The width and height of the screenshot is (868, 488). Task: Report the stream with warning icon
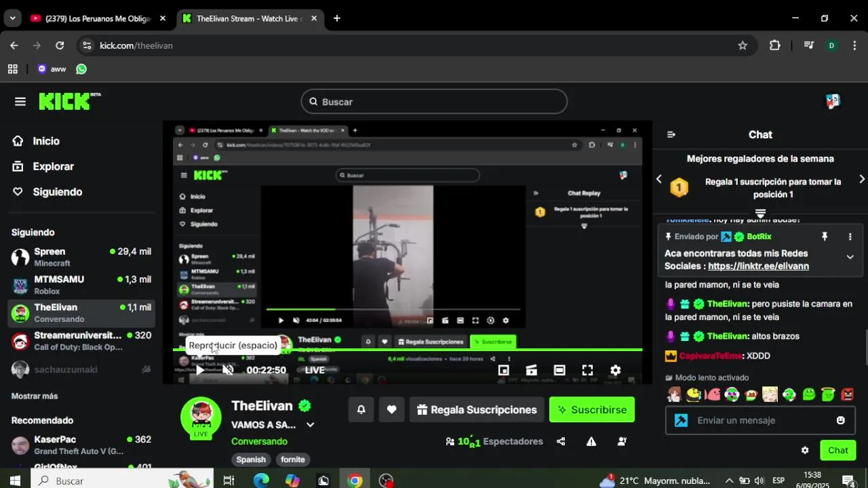591,441
